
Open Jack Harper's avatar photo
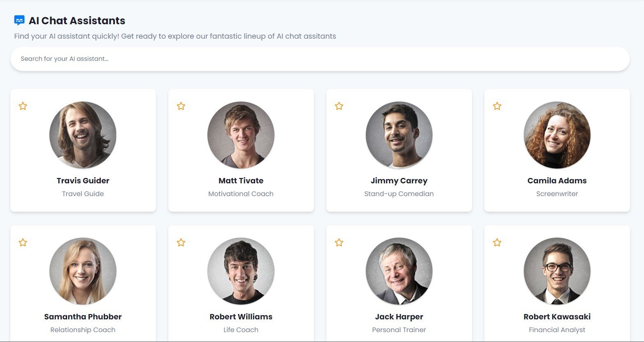tap(399, 271)
